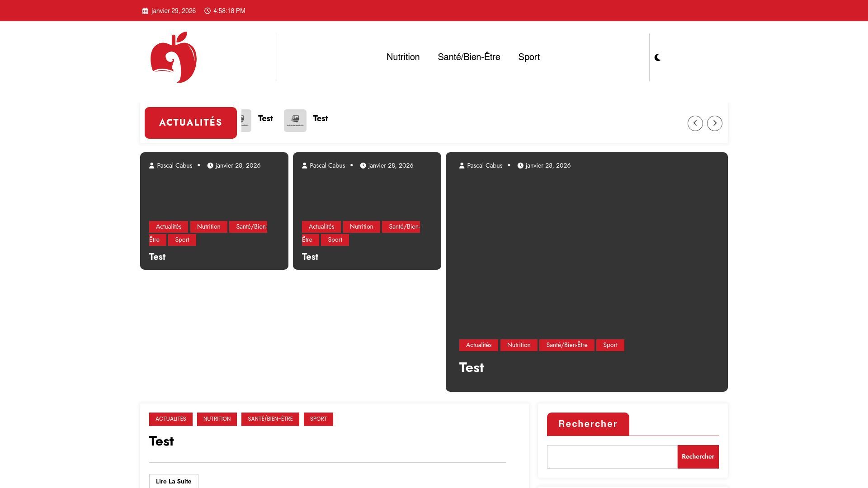Viewport: 868px width, 488px height.
Task: Click the user icon on second card
Action: (x=305, y=165)
